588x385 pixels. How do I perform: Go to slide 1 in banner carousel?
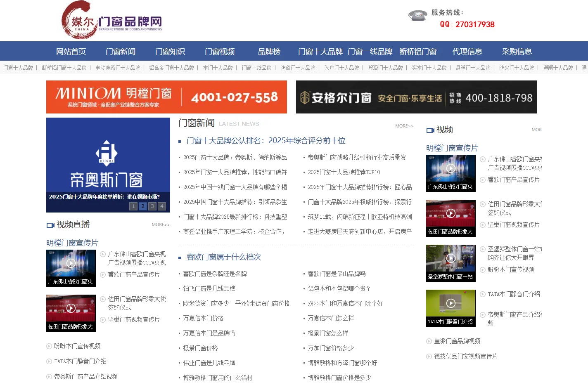pos(133,206)
